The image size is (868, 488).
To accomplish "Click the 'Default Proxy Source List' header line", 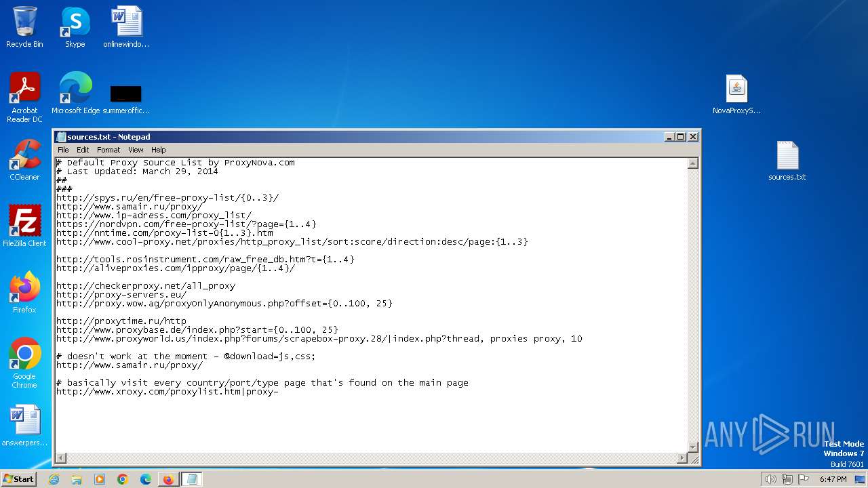I will (x=176, y=163).
